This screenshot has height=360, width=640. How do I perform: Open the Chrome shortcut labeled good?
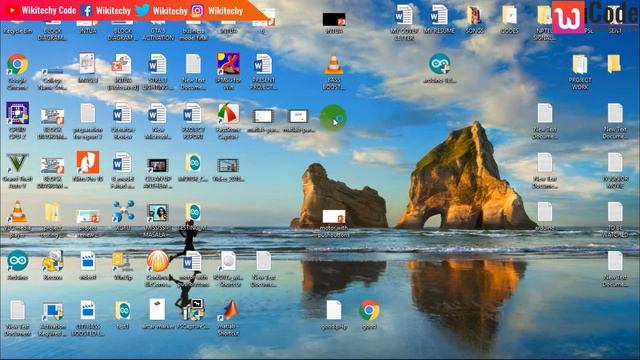[369, 311]
